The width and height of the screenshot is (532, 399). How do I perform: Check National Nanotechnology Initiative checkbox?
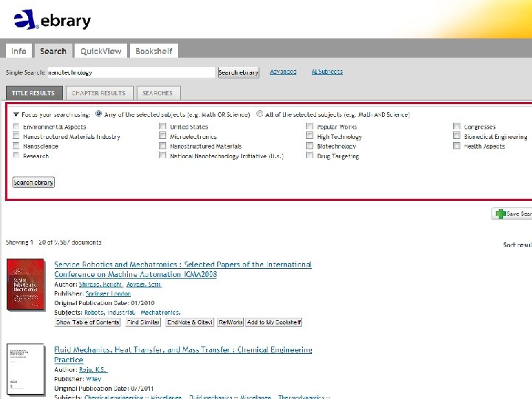pyautogui.click(x=163, y=155)
